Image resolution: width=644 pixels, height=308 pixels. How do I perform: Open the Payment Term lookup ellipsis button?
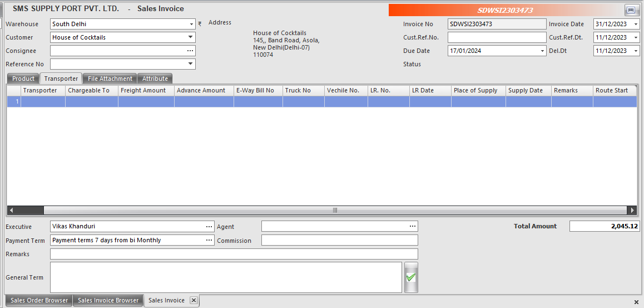pyautogui.click(x=209, y=240)
